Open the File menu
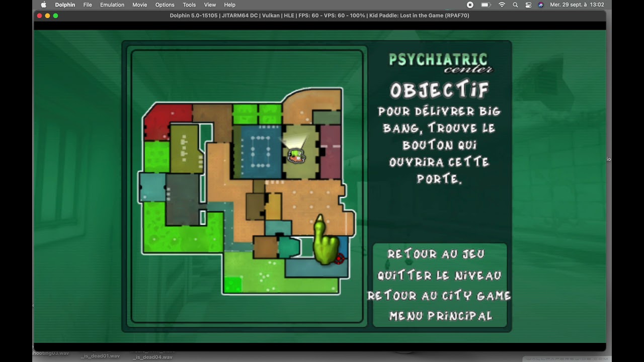Image resolution: width=644 pixels, height=362 pixels. pos(88,5)
